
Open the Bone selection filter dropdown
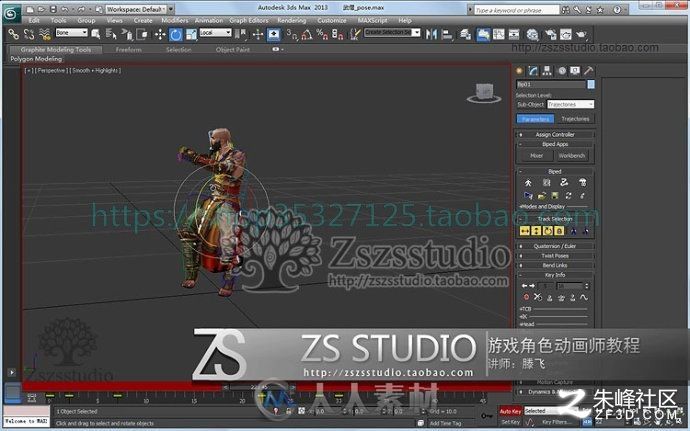pos(72,33)
